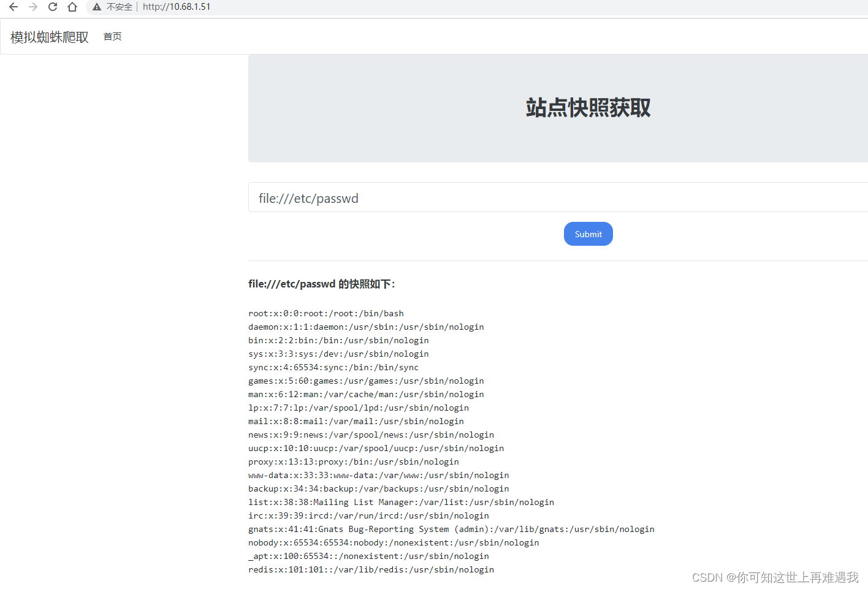868x589 pixels.
Task: Click the www-data passwd entry
Action: click(378, 475)
